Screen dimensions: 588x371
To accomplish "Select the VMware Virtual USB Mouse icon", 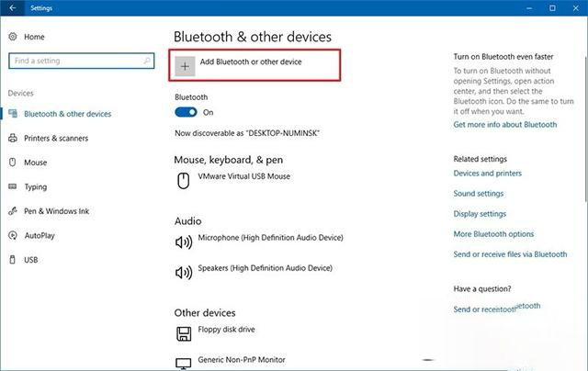I will click(x=183, y=180).
